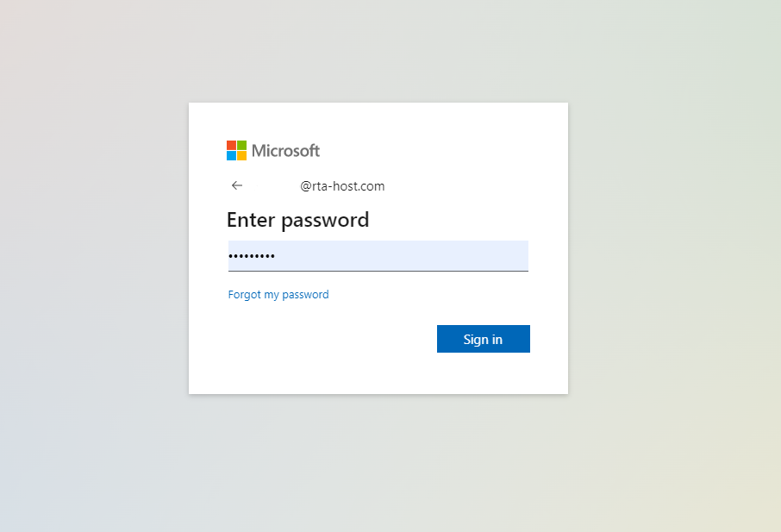The image size is (781, 532).
Task: Click the masked password dots
Action: click(252, 256)
